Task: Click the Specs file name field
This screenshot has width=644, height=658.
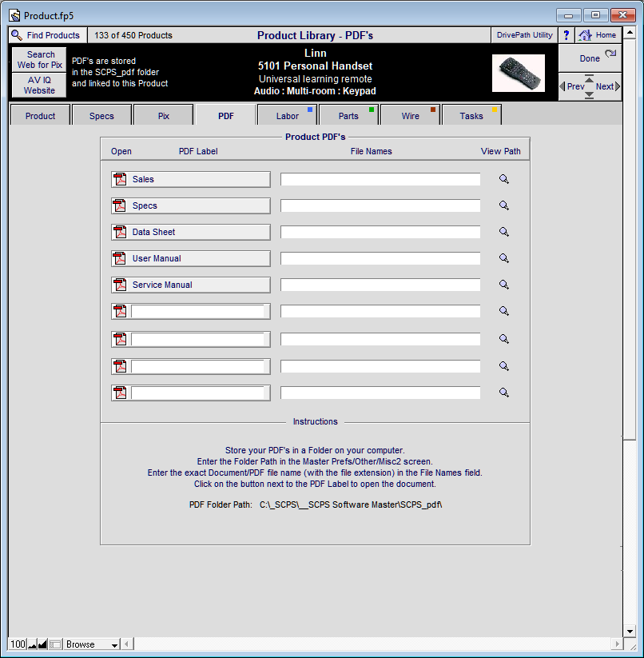Action: point(380,205)
